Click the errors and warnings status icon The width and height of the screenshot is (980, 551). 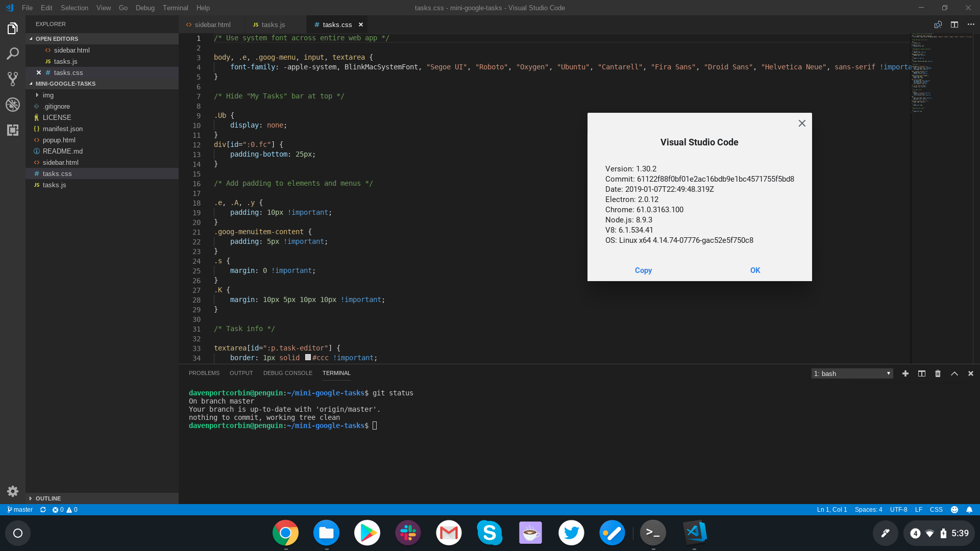[65, 510]
